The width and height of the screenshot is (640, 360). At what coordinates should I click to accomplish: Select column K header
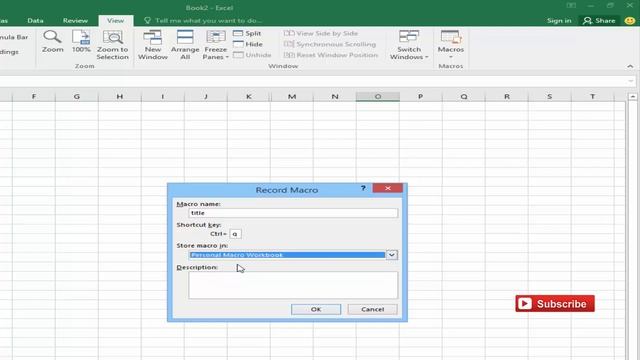249,97
